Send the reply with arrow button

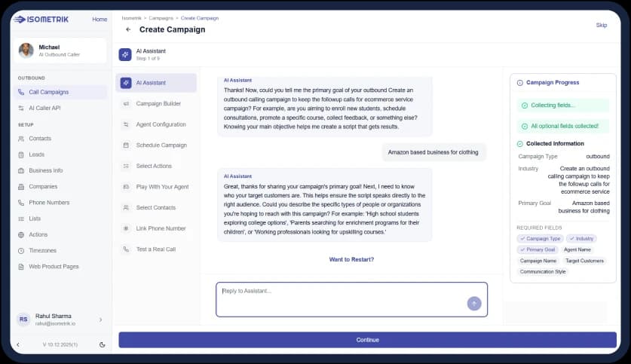(x=474, y=303)
